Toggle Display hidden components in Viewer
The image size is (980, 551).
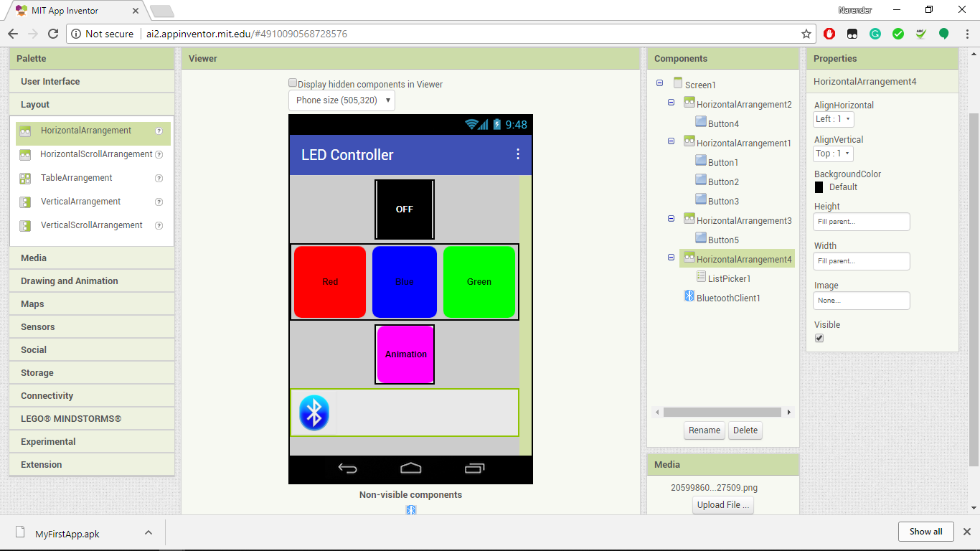click(x=293, y=83)
